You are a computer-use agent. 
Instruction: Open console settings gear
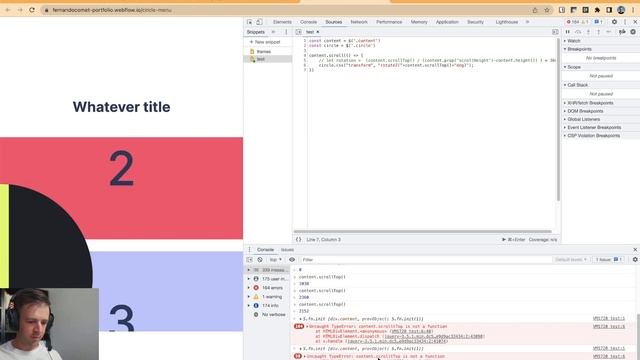click(635, 260)
